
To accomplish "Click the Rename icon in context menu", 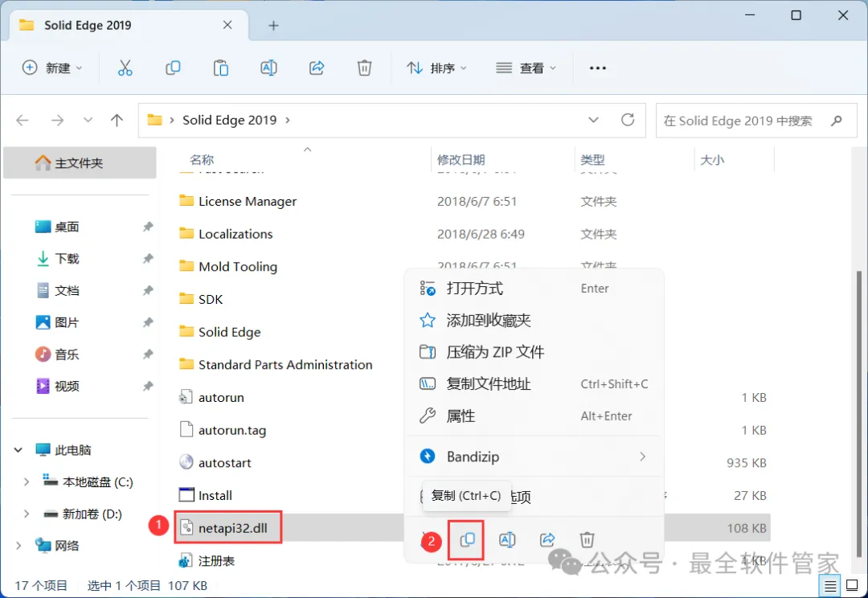I will pos(507,539).
